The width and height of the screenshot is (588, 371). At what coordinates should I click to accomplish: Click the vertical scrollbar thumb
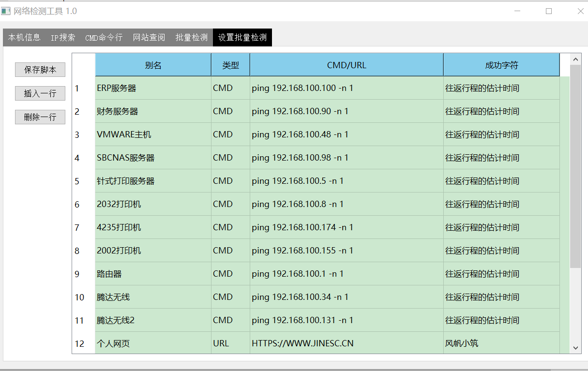[x=575, y=166]
